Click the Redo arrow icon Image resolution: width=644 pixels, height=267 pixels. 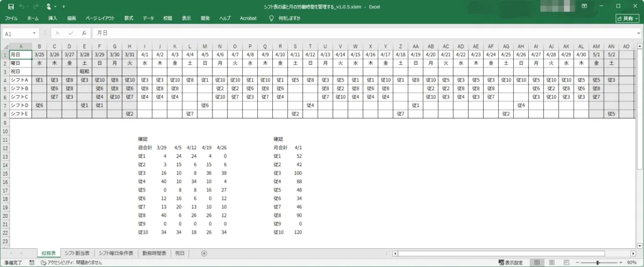click(x=35, y=6)
